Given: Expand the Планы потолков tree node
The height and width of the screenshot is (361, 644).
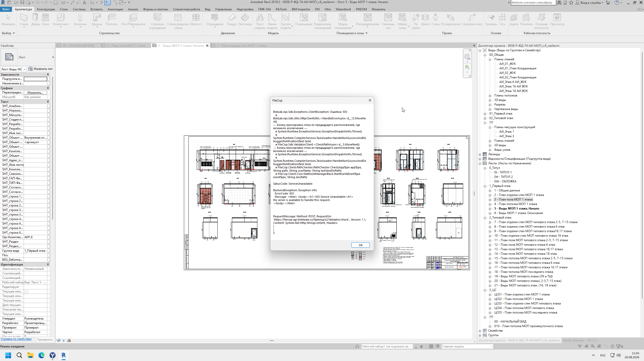Looking at the screenshot, I should pos(490,96).
